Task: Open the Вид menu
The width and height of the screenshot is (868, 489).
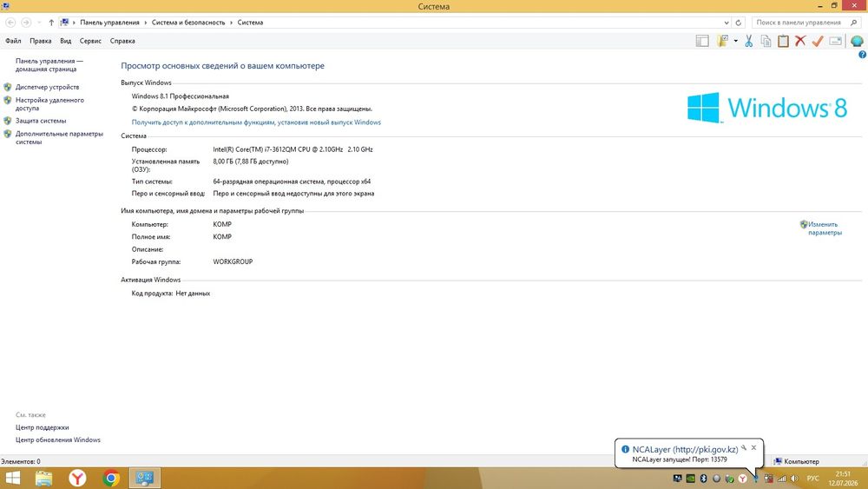Action: tap(66, 41)
